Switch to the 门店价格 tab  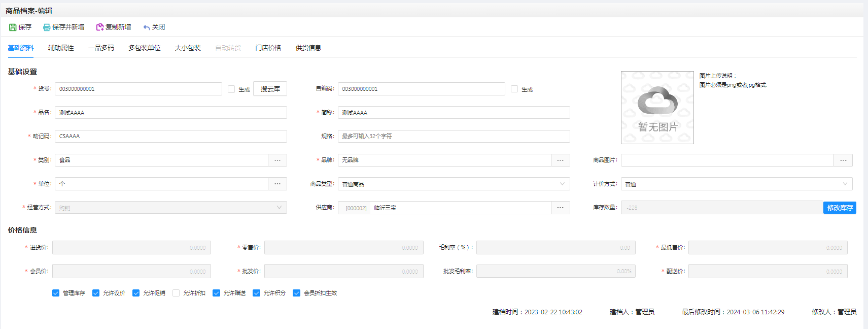268,48
